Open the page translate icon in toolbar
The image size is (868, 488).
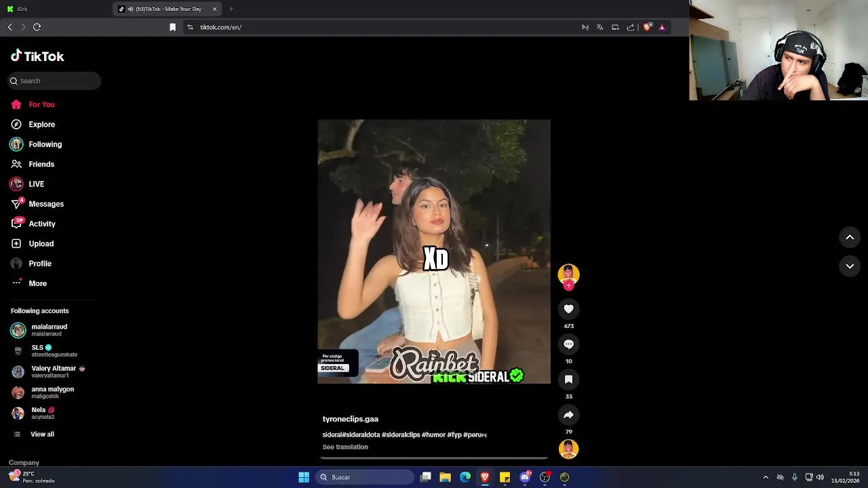point(600,27)
